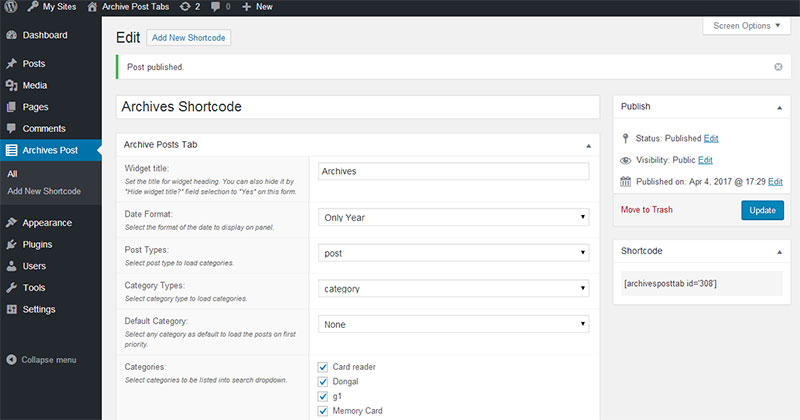Edit the published date link
This screenshot has height=420, width=800.
pos(775,182)
